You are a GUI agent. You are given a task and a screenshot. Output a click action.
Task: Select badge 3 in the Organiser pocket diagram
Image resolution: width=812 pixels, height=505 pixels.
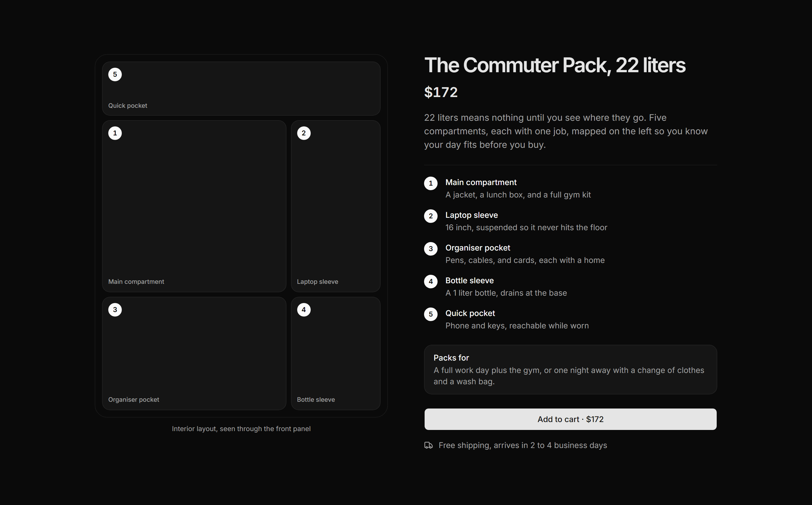click(115, 309)
